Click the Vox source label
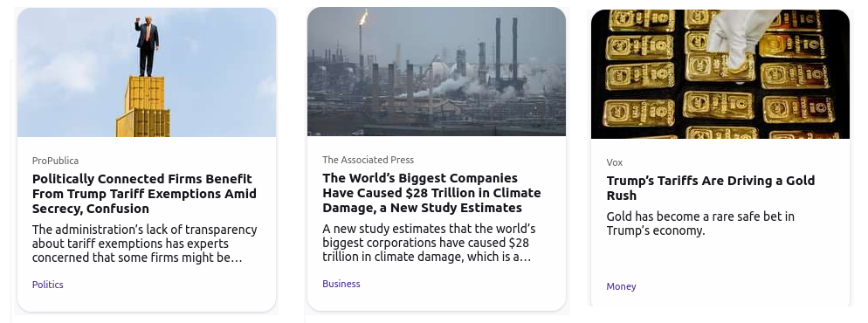 click(x=615, y=162)
